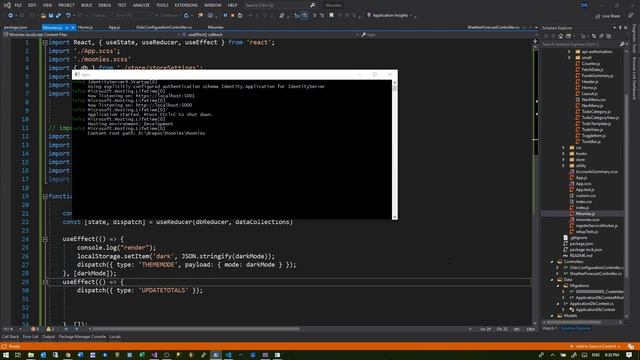The image size is (640, 360).
Task: Open File Explorer from the taskbar
Action: (x=31, y=355)
